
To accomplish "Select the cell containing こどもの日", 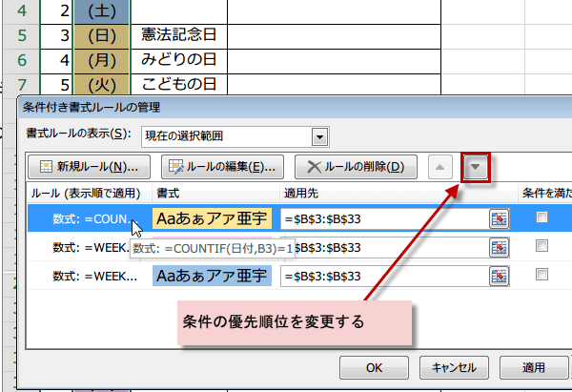I will point(179,85).
